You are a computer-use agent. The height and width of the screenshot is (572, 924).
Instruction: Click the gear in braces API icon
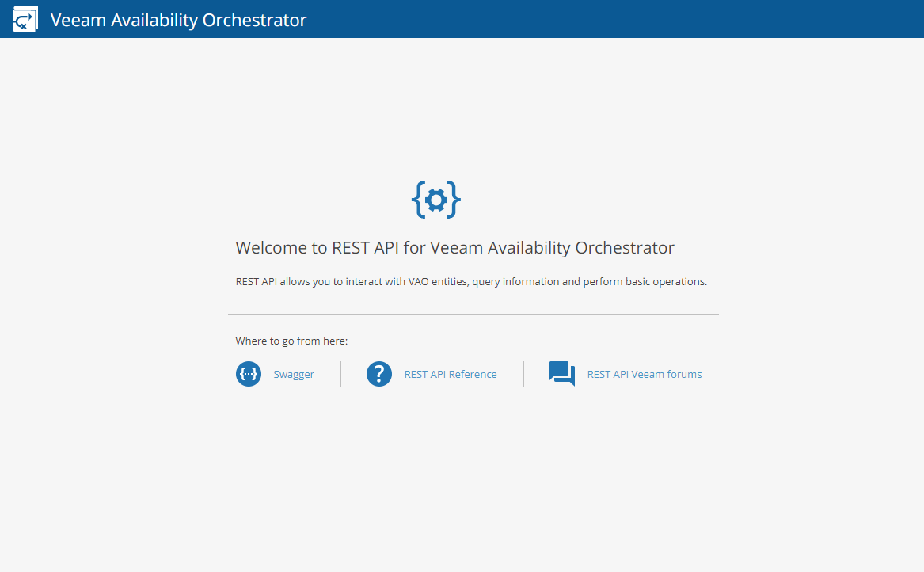coord(436,200)
